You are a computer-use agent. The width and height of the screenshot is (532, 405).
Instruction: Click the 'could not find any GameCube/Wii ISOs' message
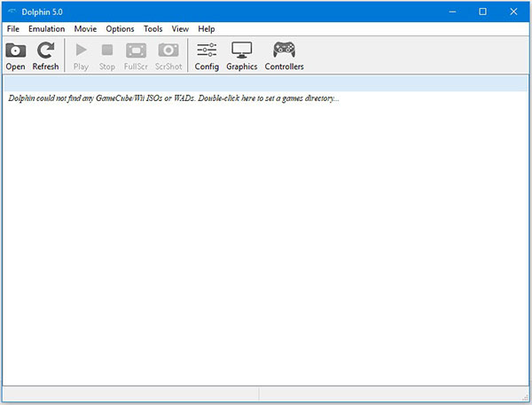[x=174, y=98]
